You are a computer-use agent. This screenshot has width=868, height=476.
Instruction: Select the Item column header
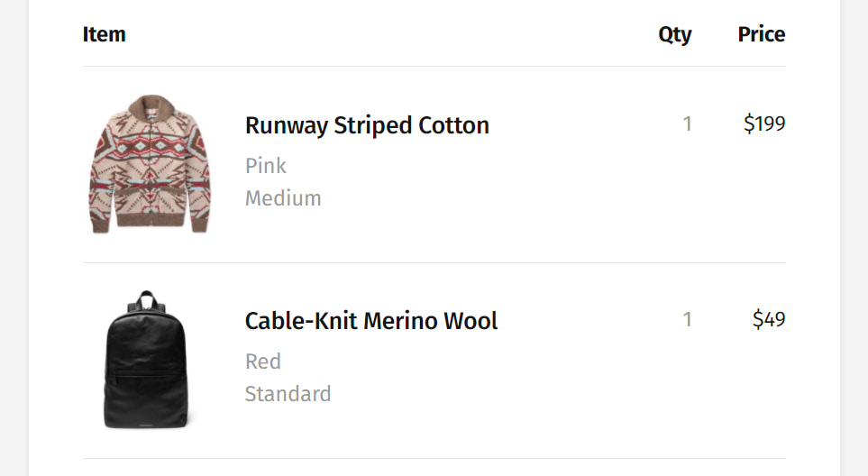point(104,34)
